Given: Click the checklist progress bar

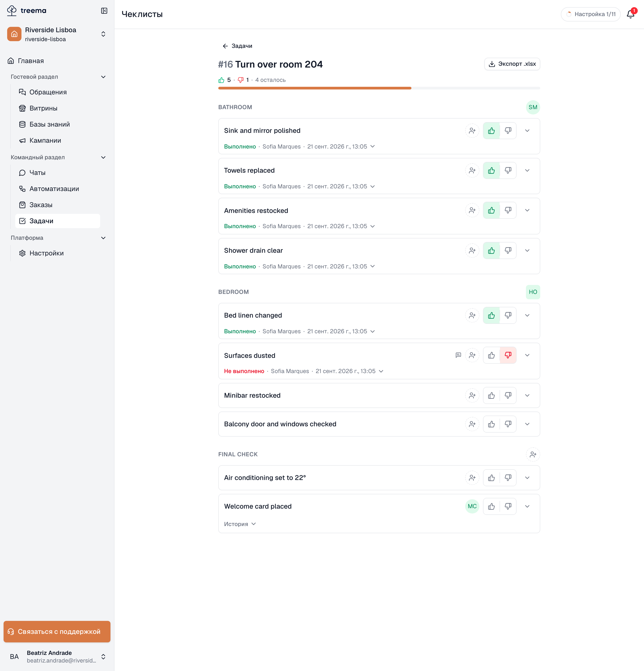Looking at the screenshot, I should [x=379, y=88].
